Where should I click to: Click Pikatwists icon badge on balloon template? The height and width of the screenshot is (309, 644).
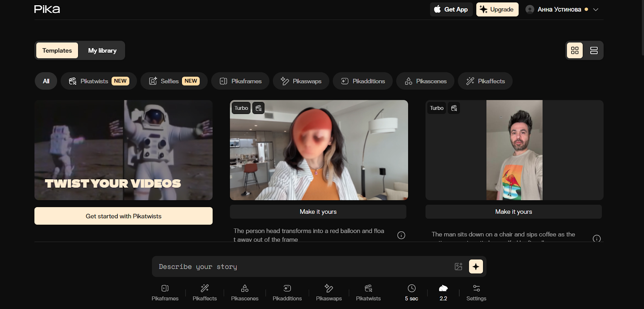pos(258,108)
